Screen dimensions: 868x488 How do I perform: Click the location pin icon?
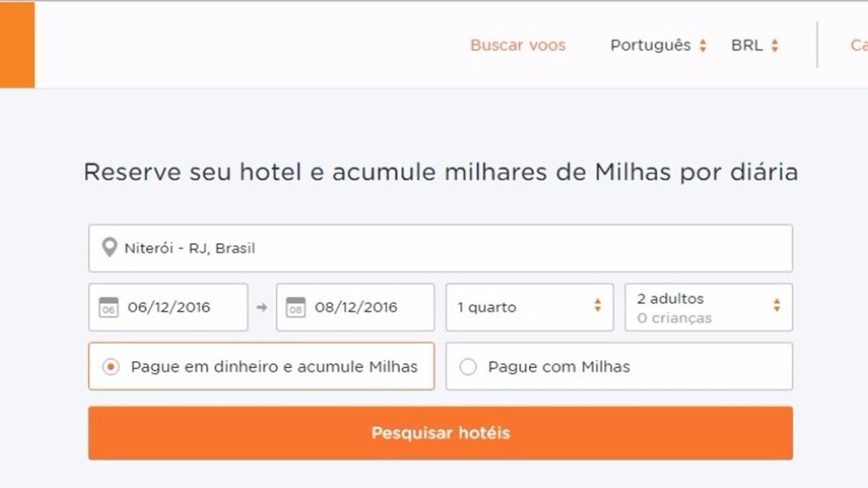coord(109,248)
